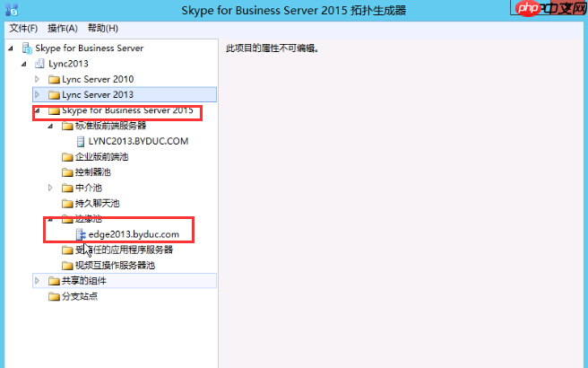Click the Lync2013 site building icon
Image resolution: width=588 pixels, height=368 pixels.
tap(39, 64)
